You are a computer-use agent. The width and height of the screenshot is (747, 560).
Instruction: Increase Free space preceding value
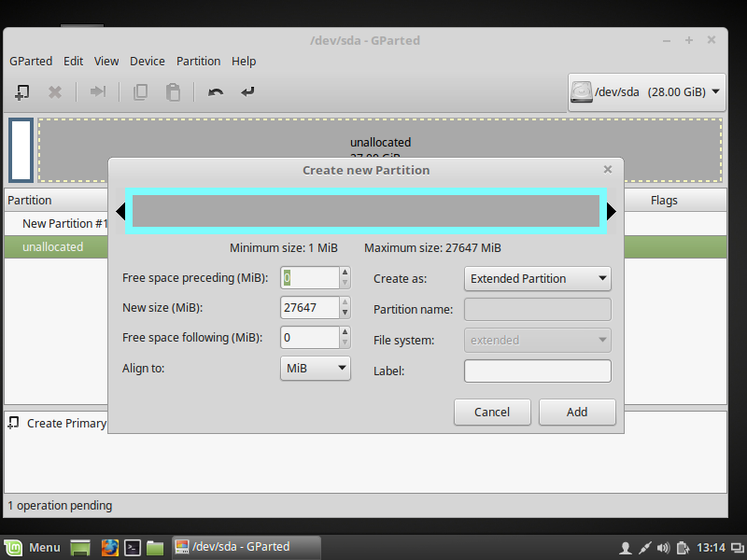(345, 272)
